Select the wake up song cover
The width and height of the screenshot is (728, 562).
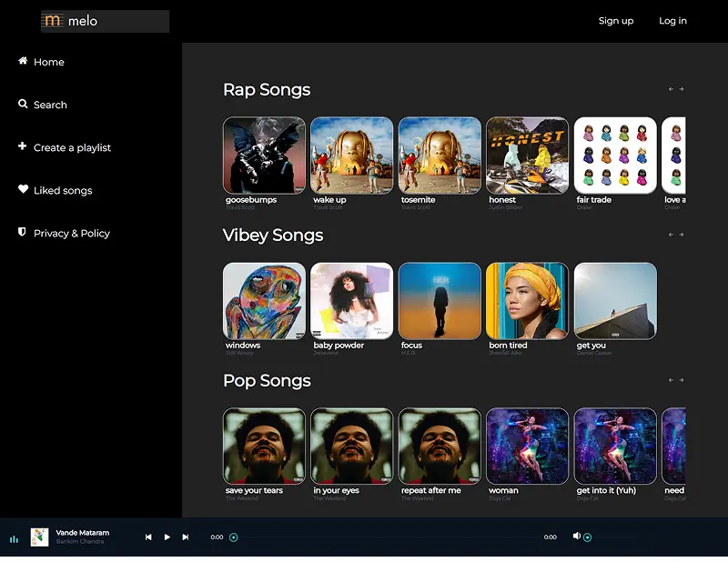[352, 156]
